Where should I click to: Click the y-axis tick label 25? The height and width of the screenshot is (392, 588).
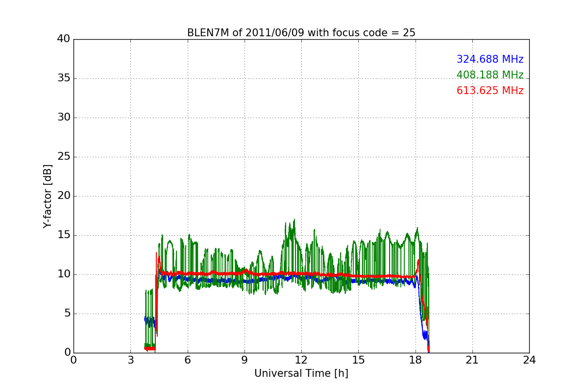[x=64, y=157]
